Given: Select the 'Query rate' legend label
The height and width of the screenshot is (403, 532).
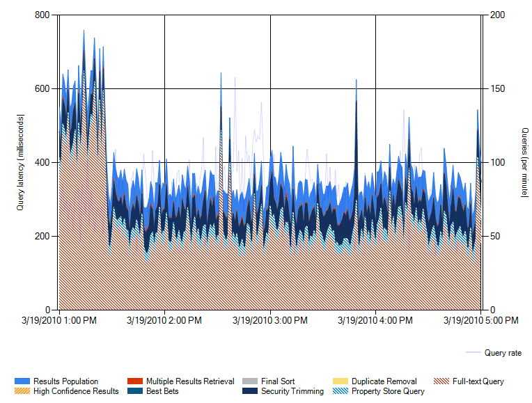Looking at the screenshot, I should [503, 353].
